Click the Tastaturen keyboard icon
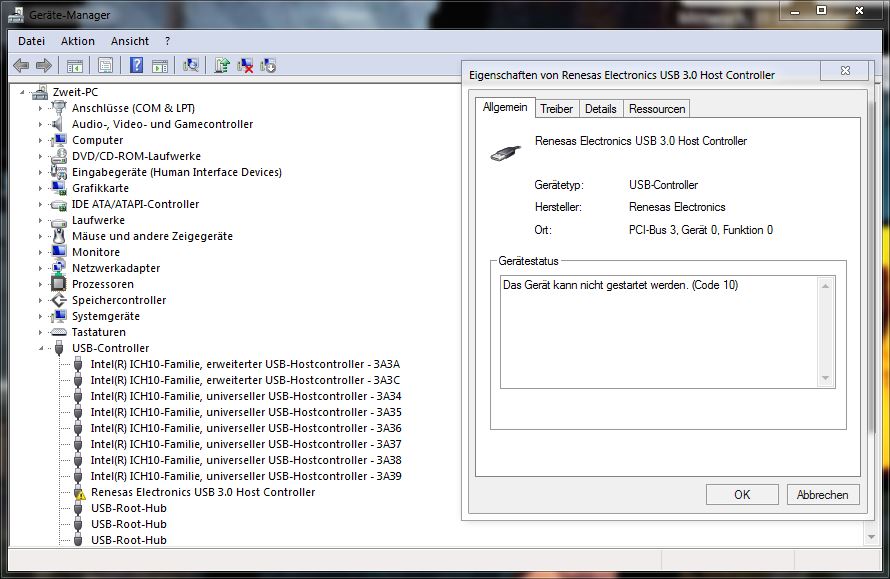890x579 pixels. [58, 332]
